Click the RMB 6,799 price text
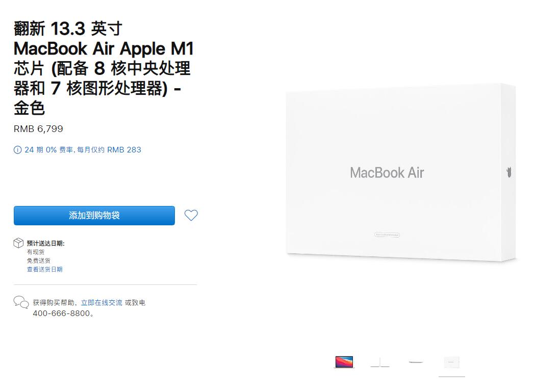The image size is (536, 392). point(38,129)
